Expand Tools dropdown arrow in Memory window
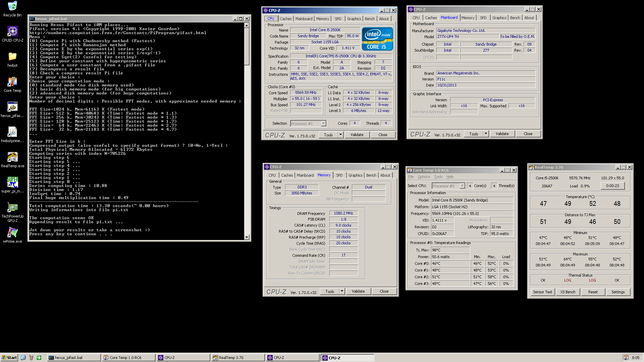Screen dimensions: 644x362 click(x=342, y=291)
